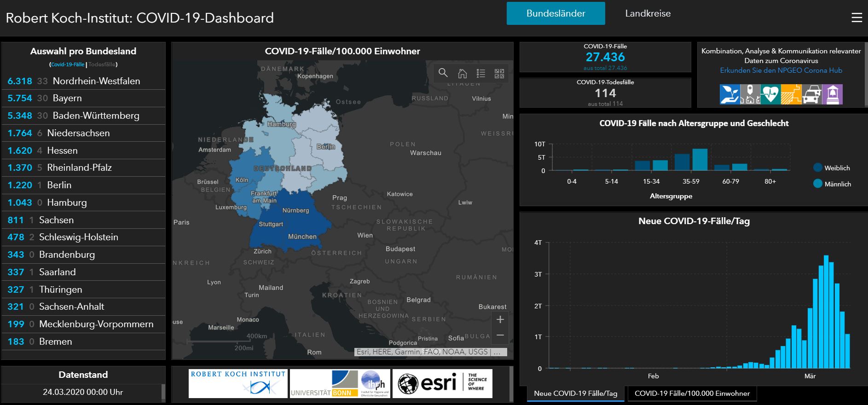Screen dimensions: 868x405
Task: Click the 114 Todesfälle indicator
Action: [605, 93]
